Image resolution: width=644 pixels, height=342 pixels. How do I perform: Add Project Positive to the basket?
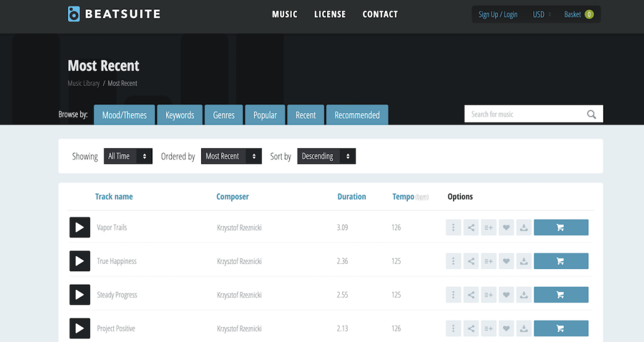[561, 328]
